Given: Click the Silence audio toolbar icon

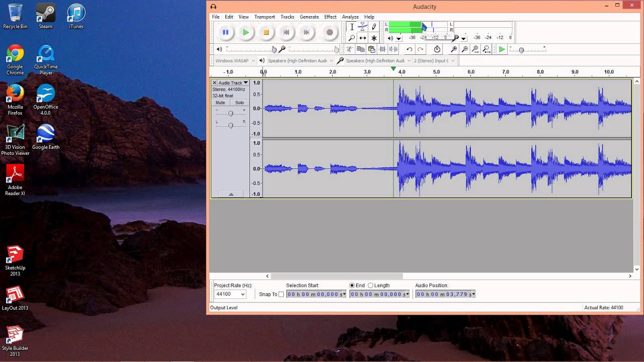Looking at the screenshot, I should pos(393,49).
